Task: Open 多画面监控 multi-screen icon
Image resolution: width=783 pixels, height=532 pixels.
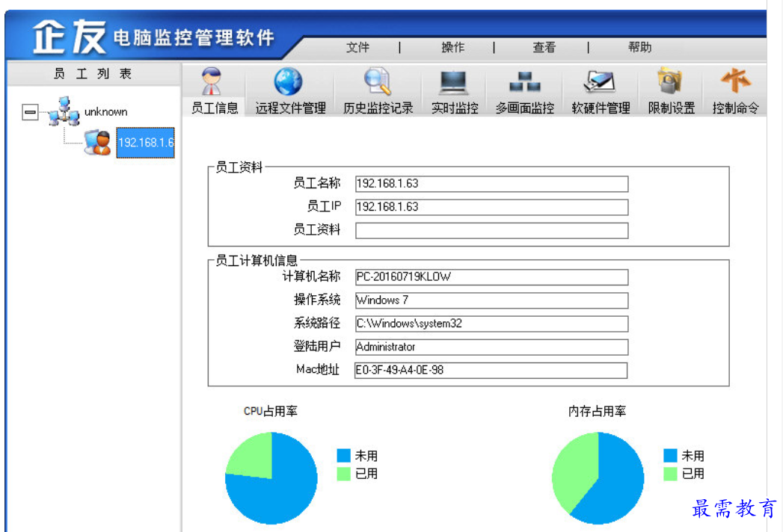Action: (525, 82)
